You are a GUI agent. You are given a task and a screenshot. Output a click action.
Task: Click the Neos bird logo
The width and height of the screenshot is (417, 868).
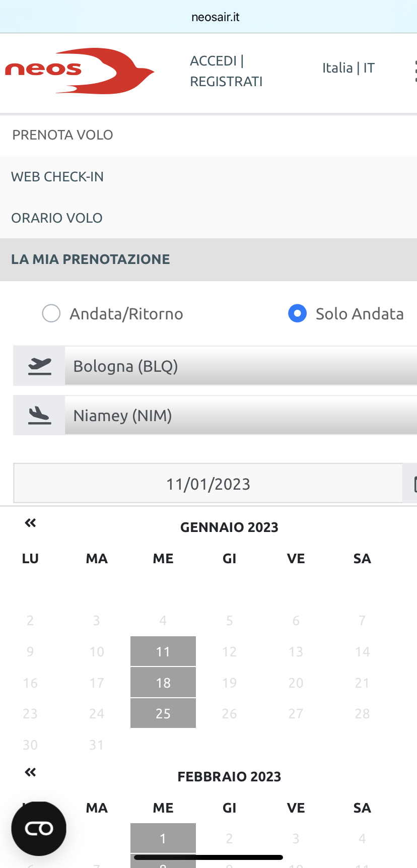[x=80, y=71]
